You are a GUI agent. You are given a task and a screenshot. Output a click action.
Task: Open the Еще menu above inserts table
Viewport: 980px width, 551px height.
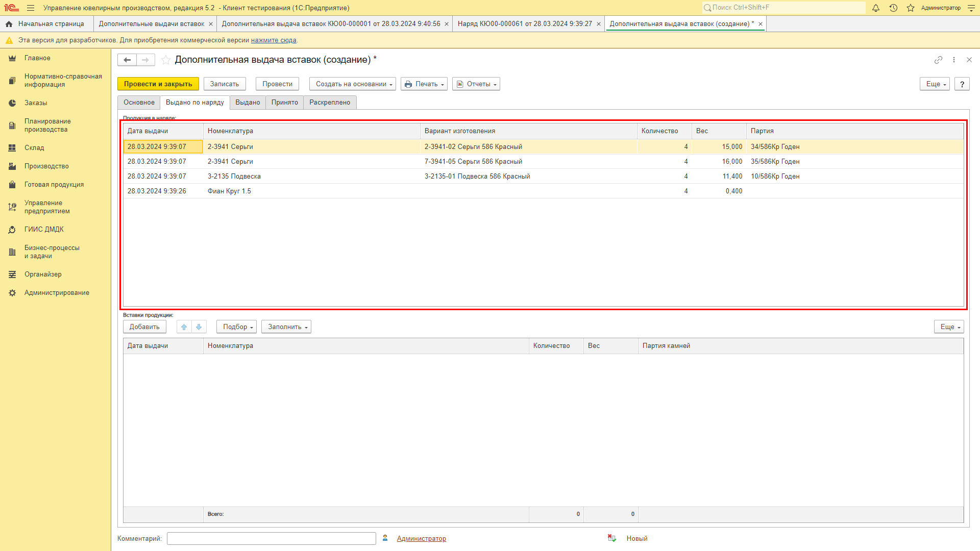pyautogui.click(x=949, y=327)
